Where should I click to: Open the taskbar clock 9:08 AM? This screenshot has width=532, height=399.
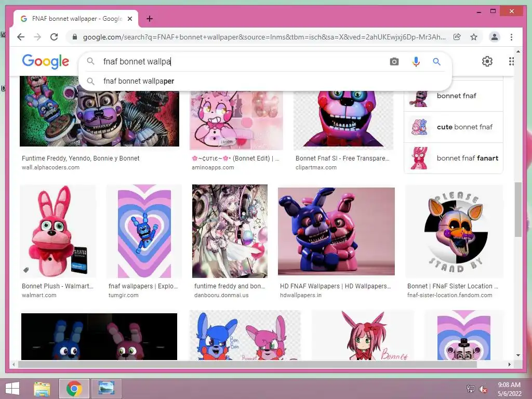pyautogui.click(x=509, y=389)
